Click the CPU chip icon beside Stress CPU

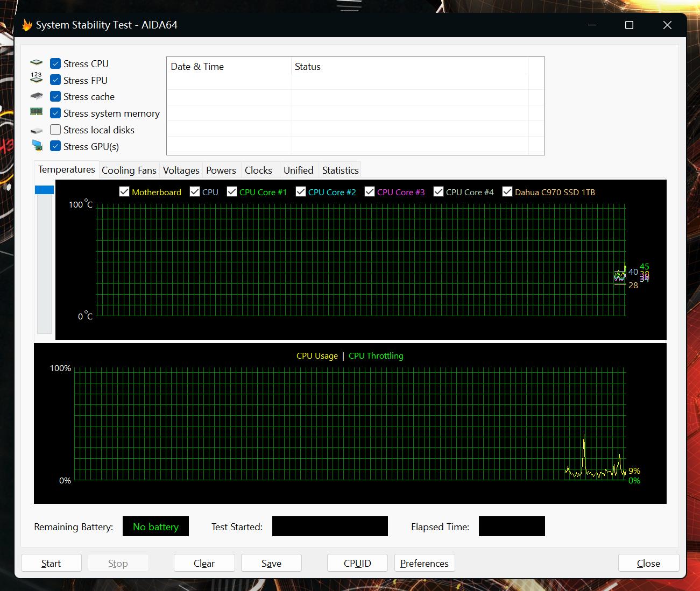point(36,63)
